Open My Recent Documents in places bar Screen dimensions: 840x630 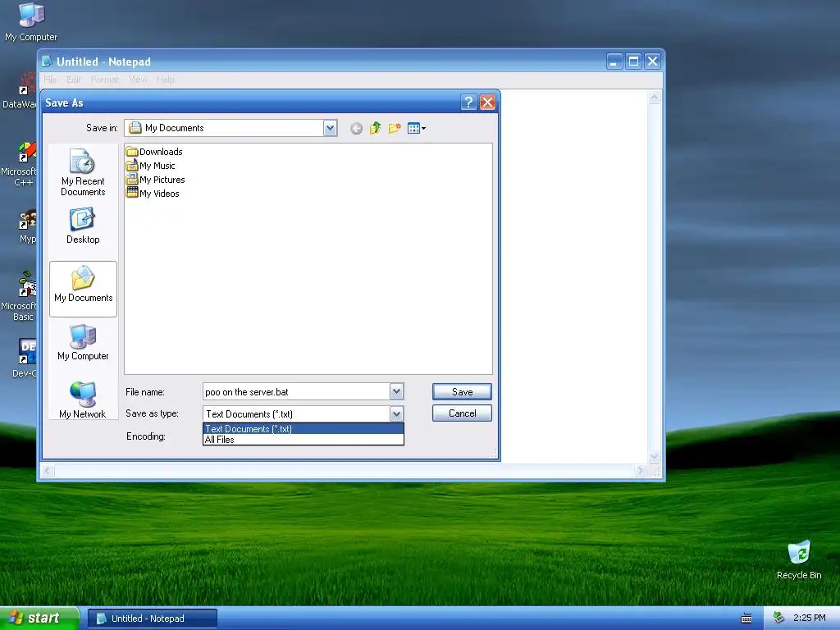tap(83, 172)
